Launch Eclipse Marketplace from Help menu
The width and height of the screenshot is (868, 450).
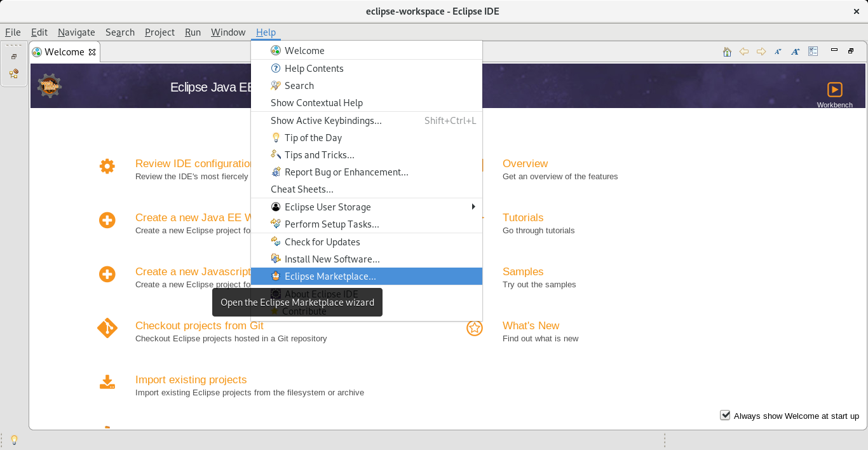click(x=367, y=276)
